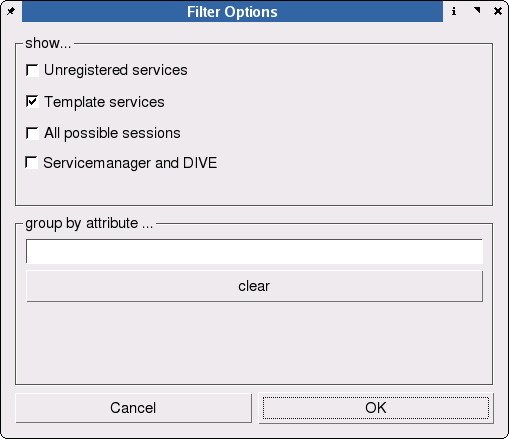This screenshot has width=509, height=439.
Task: Click the 'Servicemanager and DIVE' label text
Action: click(130, 163)
